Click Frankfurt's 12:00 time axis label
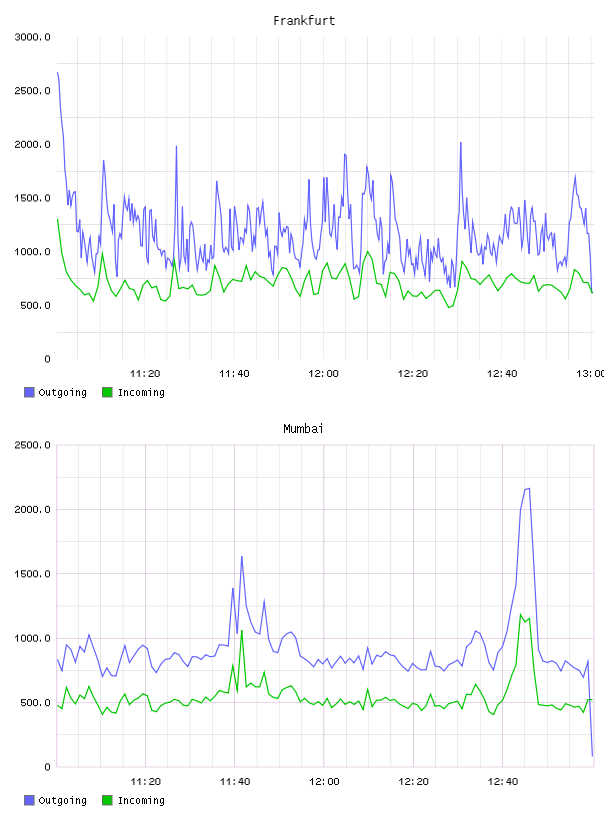608x816 pixels. [x=323, y=374]
